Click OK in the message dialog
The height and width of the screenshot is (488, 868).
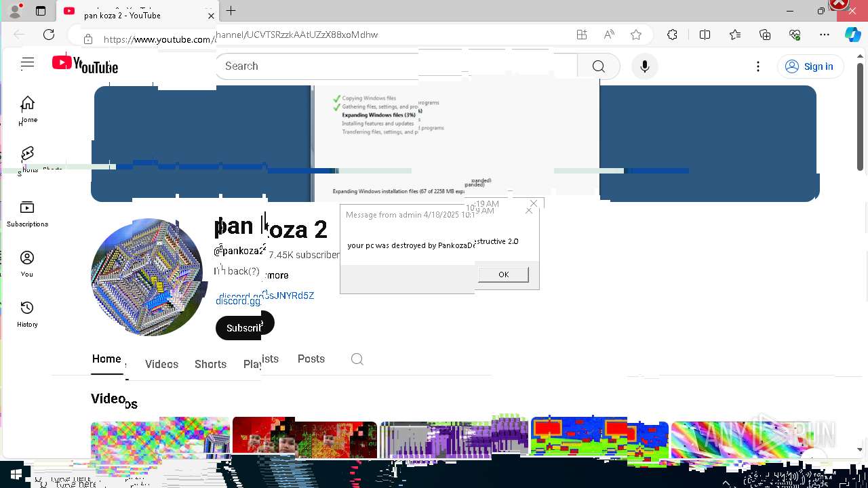pyautogui.click(x=503, y=274)
